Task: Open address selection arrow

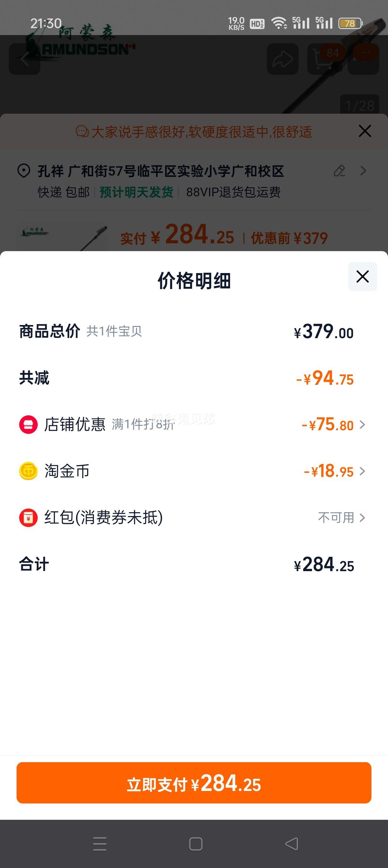Action: [x=363, y=171]
